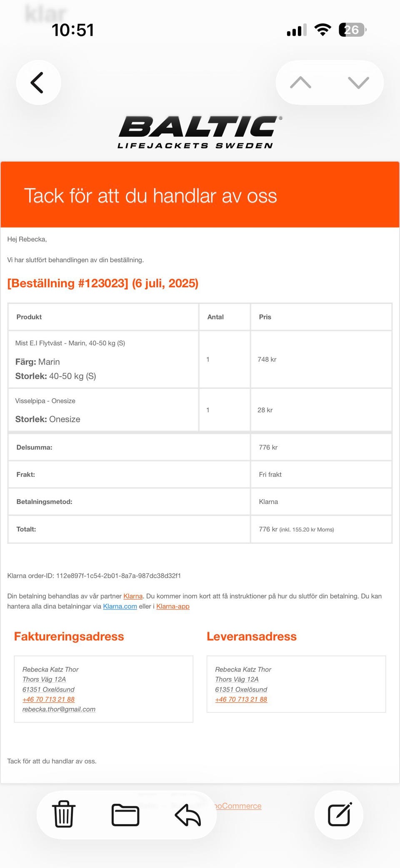
Task: Open the WooCommerce footer link
Action: [238, 806]
